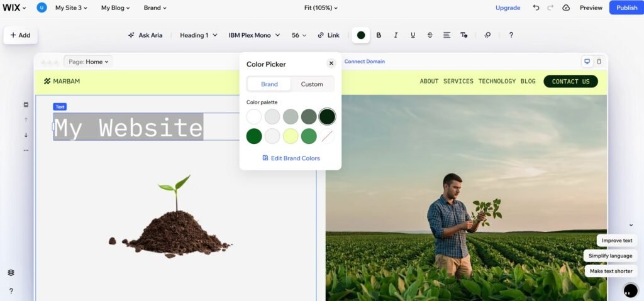Click the Preview button

point(591,8)
